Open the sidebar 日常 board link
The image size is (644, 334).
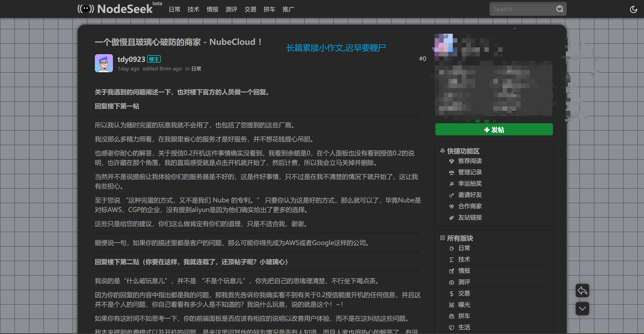click(x=464, y=248)
